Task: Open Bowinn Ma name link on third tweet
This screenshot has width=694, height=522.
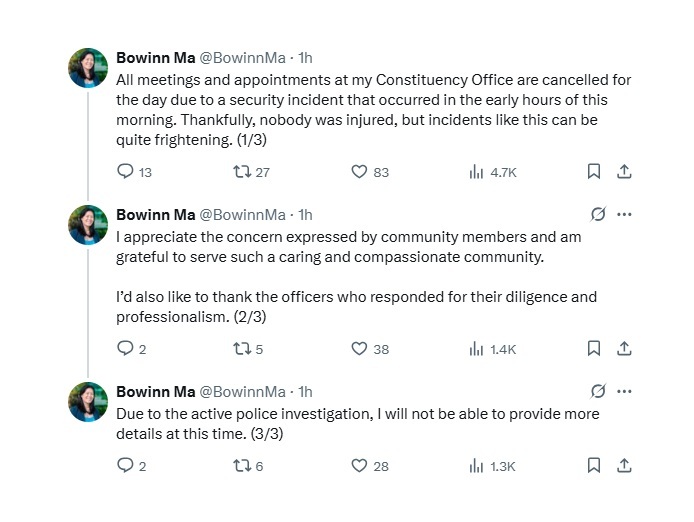Action: (155, 392)
